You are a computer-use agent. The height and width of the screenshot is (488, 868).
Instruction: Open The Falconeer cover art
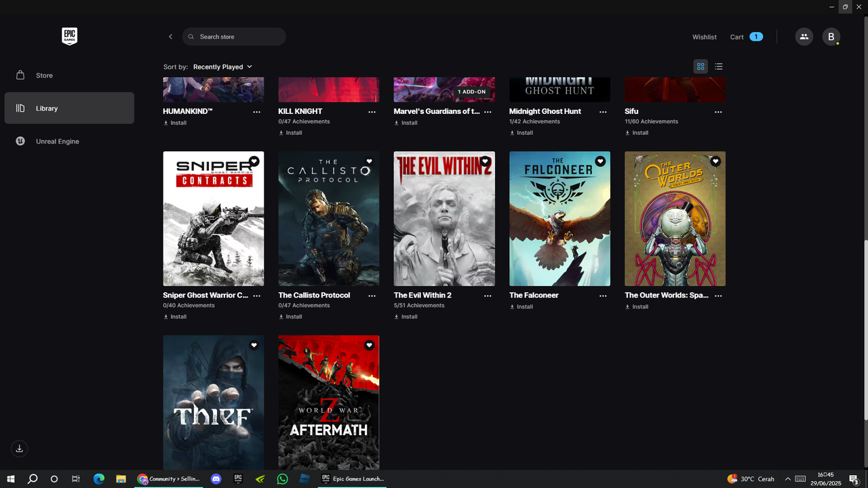[559, 219]
